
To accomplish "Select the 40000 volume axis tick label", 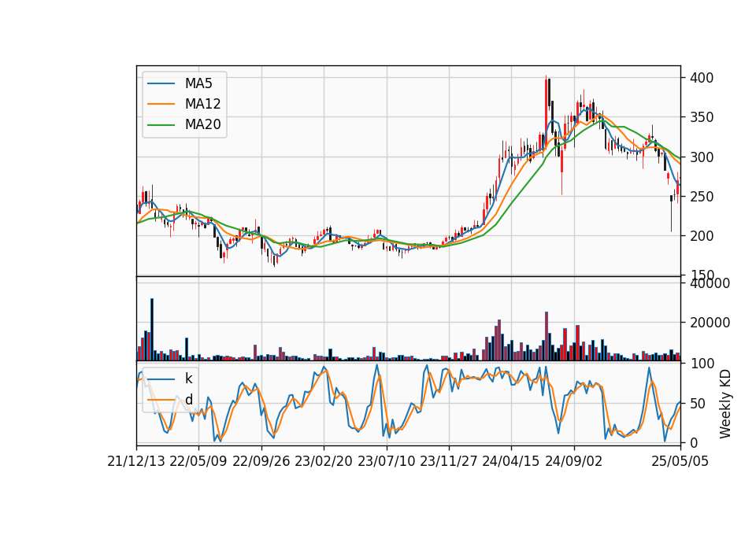I will pyautogui.click(x=710, y=283).
